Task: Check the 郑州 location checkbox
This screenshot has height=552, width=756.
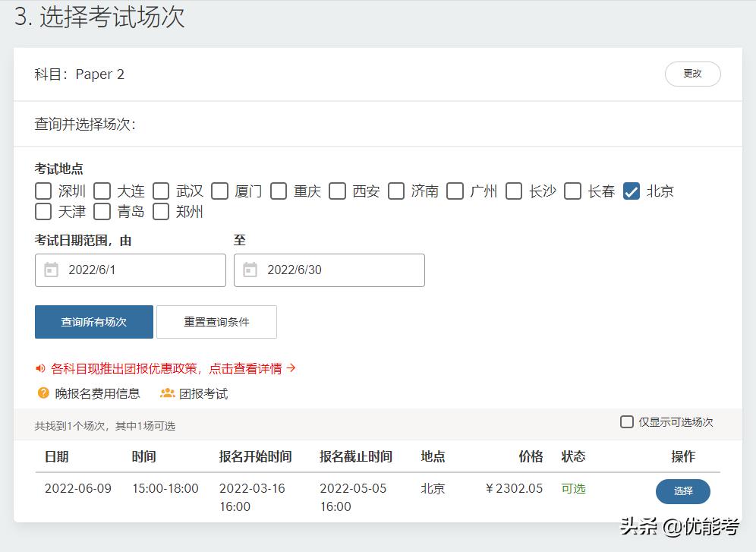Action: pos(160,212)
